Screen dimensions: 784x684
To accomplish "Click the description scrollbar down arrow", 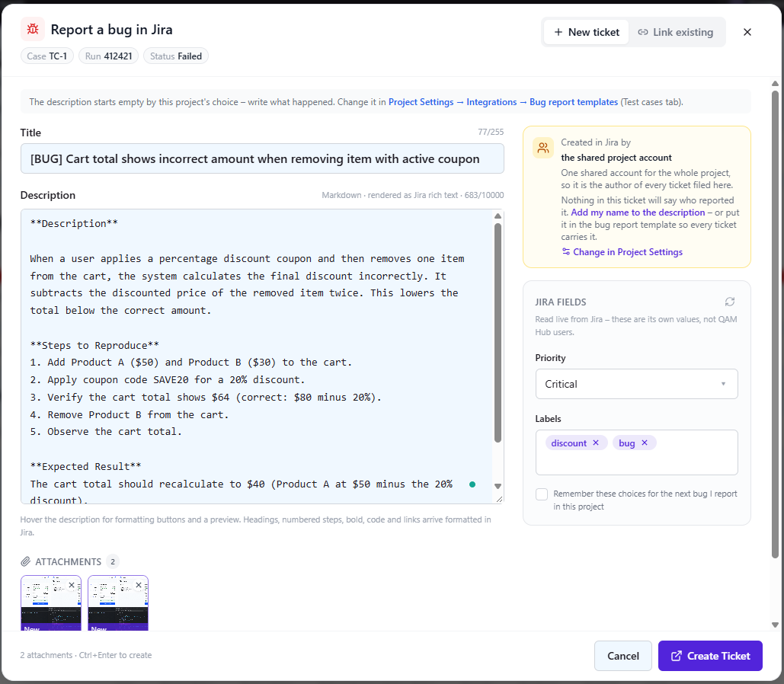I will pyautogui.click(x=498, y=486).
